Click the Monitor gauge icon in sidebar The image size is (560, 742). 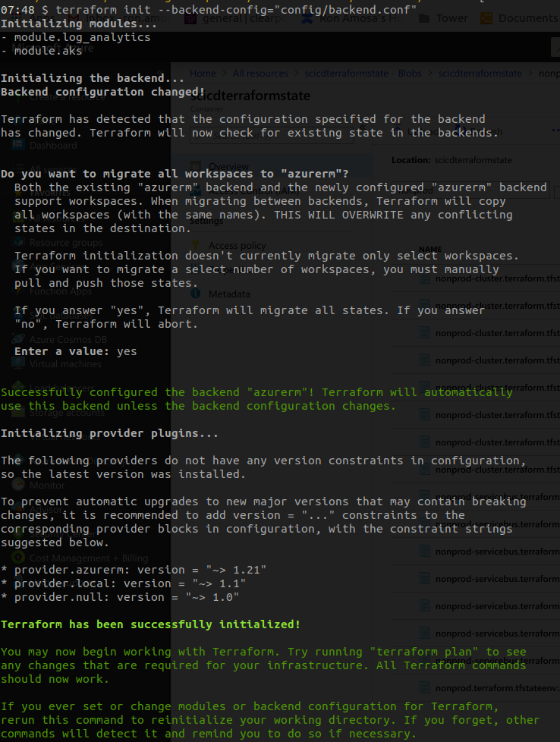tap(18, 485)
